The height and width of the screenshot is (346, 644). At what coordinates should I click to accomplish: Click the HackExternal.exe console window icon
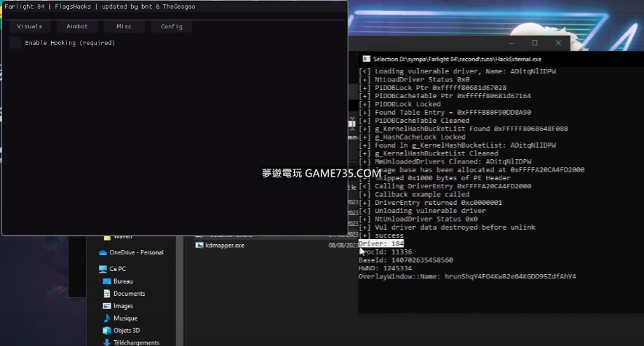pos(366,59)
